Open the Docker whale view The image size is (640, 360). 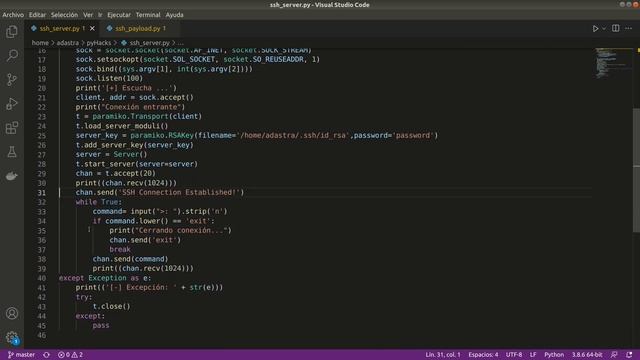[x=12, y=176]
